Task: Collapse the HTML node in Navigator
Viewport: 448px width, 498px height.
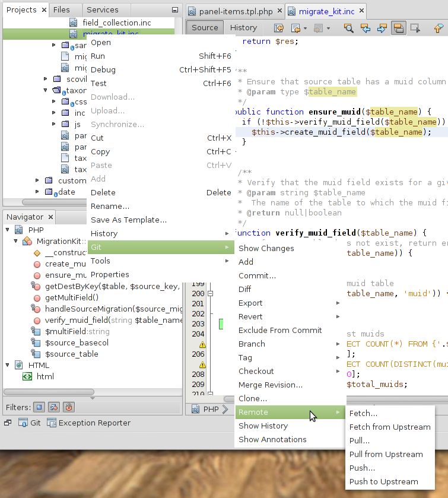Action: pyautogui.click(x=7, y=365)
